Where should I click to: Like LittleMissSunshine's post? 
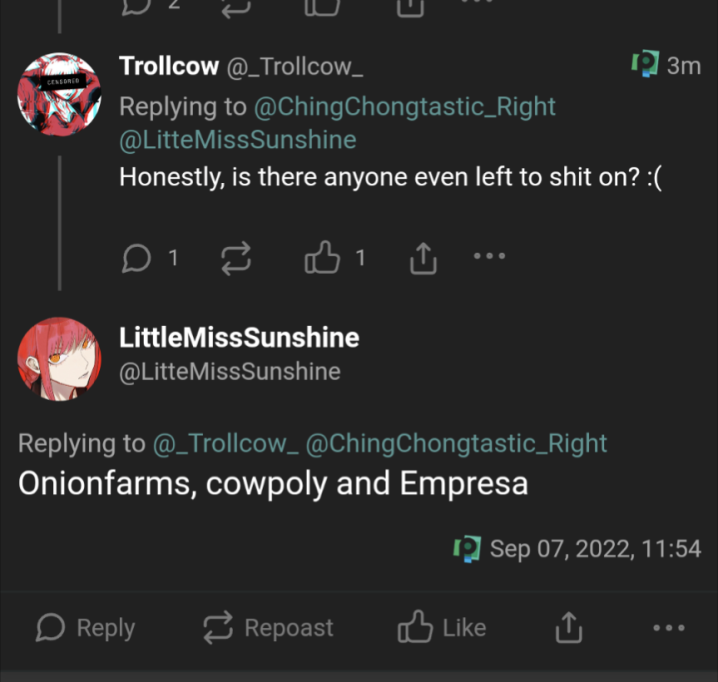(x=441, y=627)
